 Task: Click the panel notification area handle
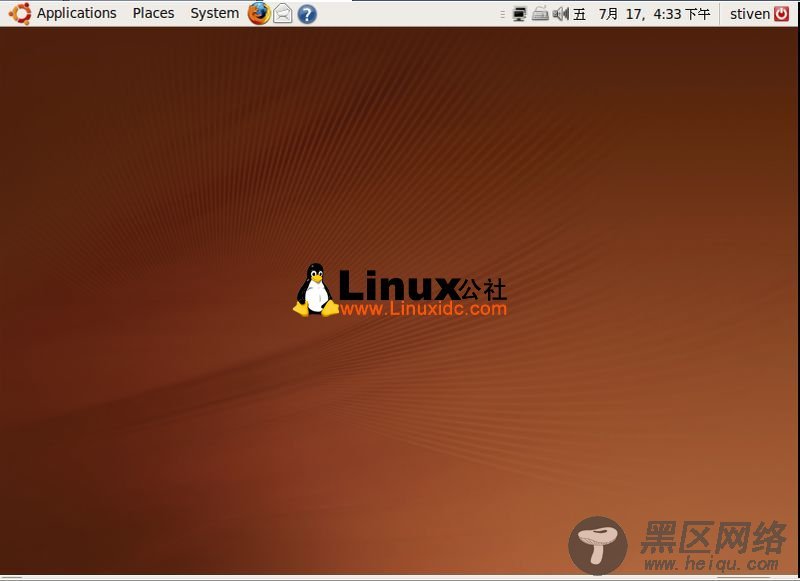tap(503, 14)
